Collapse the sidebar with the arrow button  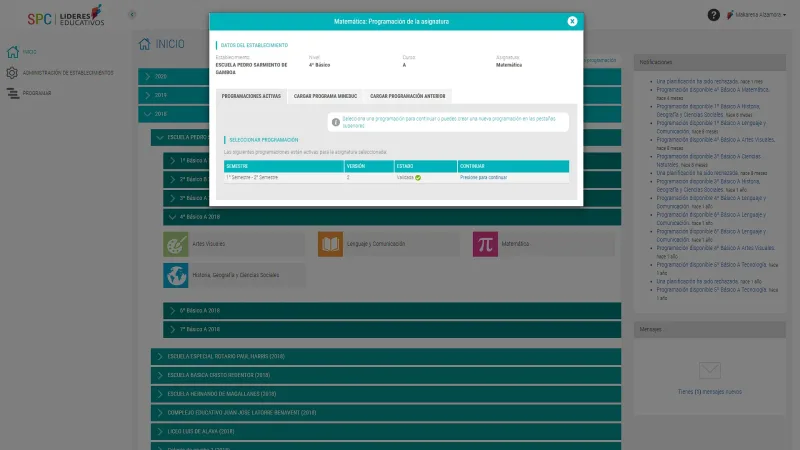click(132, 15)
